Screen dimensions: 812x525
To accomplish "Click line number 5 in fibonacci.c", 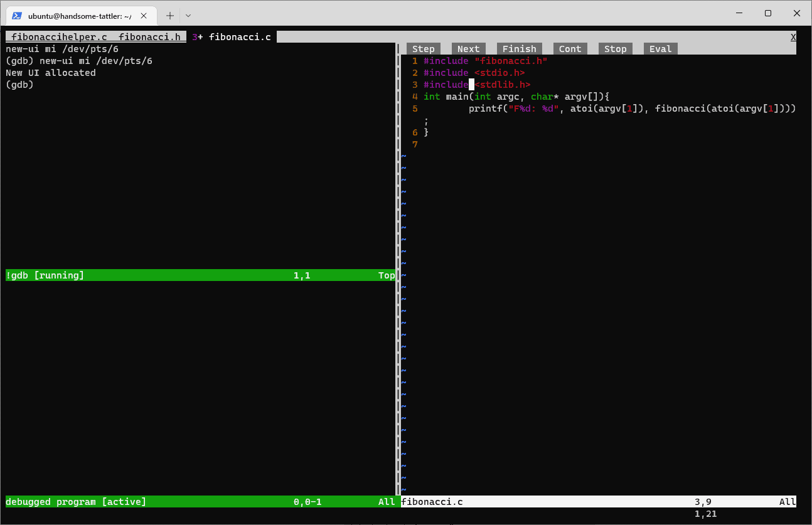I will point(415,108).
